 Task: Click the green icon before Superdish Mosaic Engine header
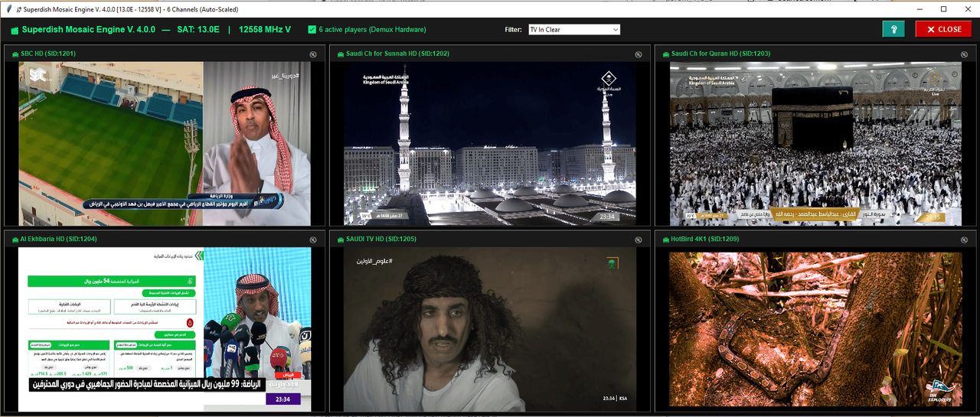(x=15, y=30)
